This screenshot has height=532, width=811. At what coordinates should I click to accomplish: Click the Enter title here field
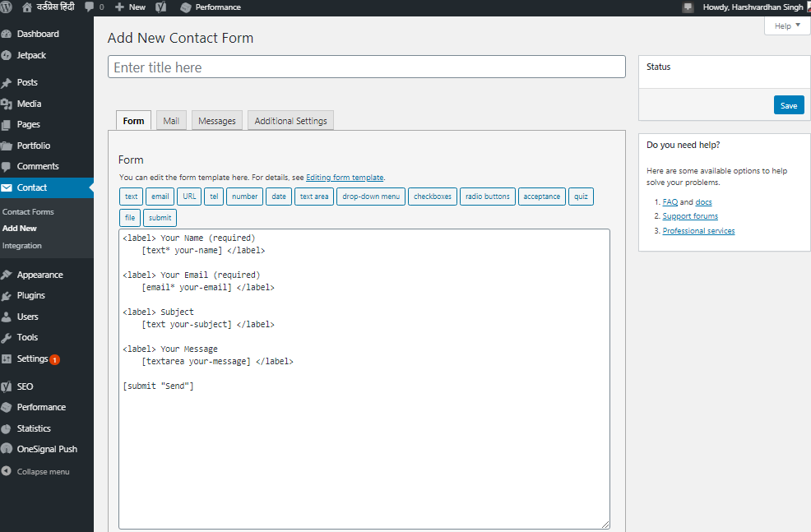(366, 67)
